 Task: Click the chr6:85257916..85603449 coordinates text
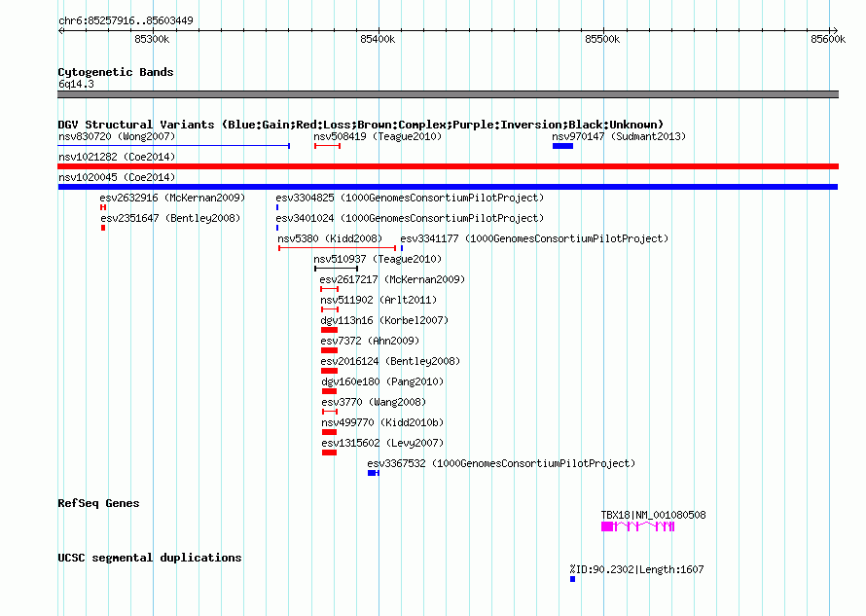(x=126, y=20)
